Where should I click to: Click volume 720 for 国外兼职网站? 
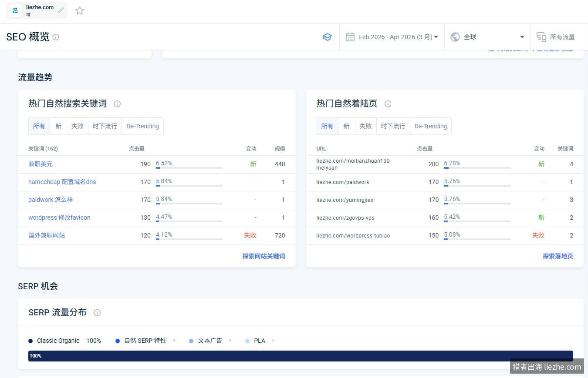(x=280, y=235)
